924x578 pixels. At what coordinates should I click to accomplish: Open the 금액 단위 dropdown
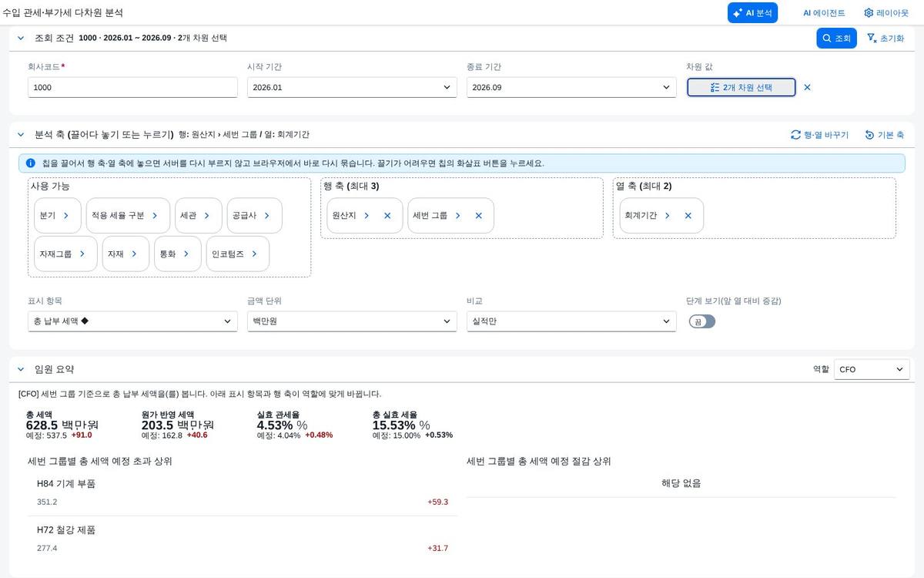point(352,321)
